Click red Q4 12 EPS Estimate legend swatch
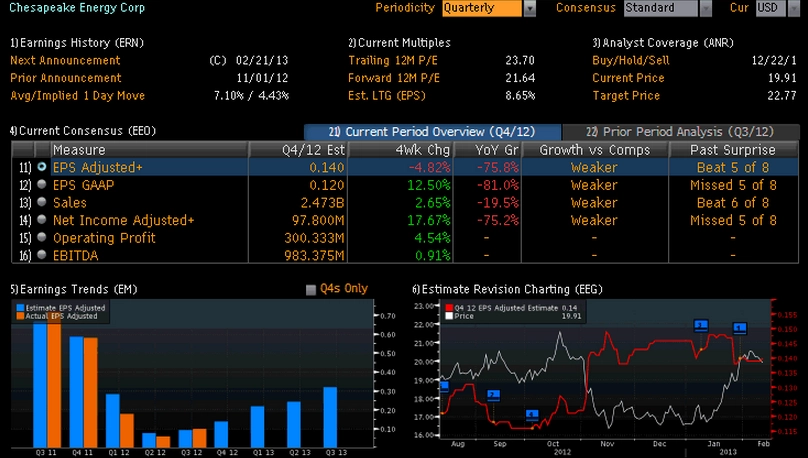The width and height of the screenshot is (808, 458). pos(449,308)
